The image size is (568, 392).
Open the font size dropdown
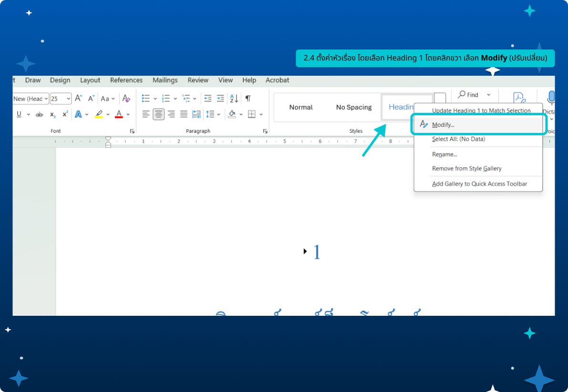tap(69, 99)
